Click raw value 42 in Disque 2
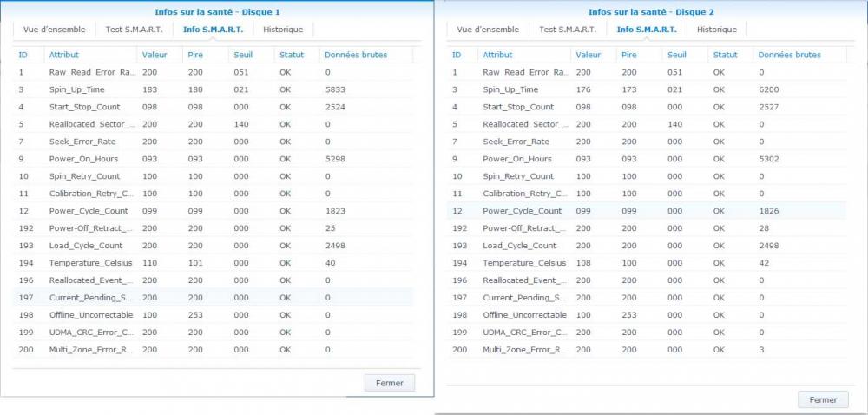 [764, 263]
